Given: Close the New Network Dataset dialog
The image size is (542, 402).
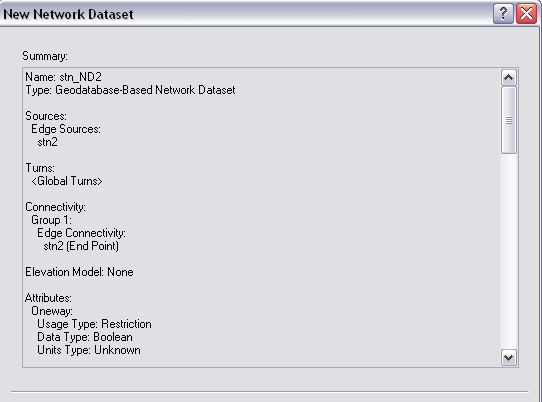Looking at the screenshot, I should [526, 14].
